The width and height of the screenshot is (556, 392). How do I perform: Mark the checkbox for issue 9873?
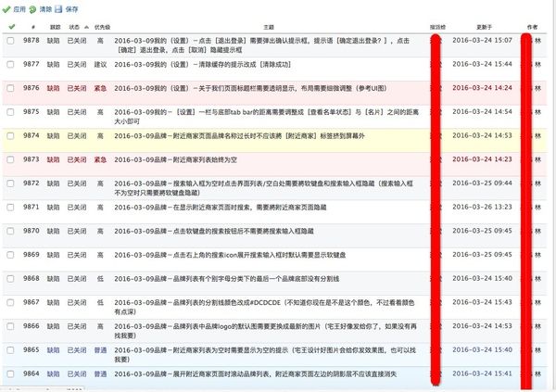pos(10,159)
